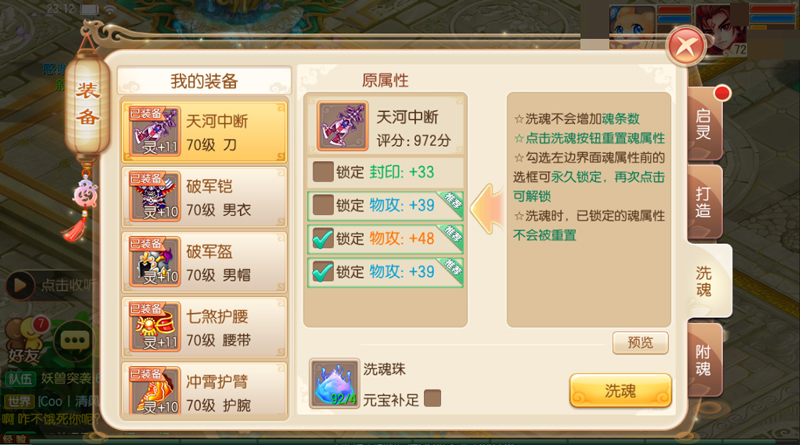
Task: Select 七煞护腰 belt icon
Action: (x=155, y=326)
